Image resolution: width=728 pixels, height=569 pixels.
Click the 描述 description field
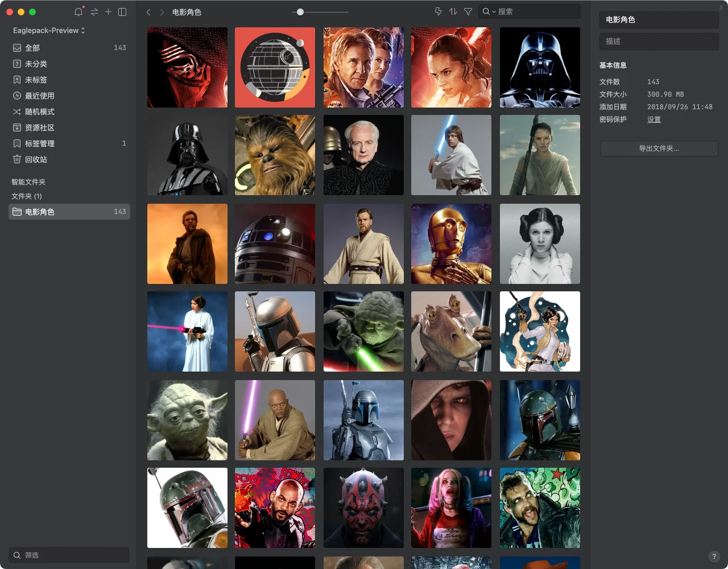pyautogui.click(x=659, y=42)
